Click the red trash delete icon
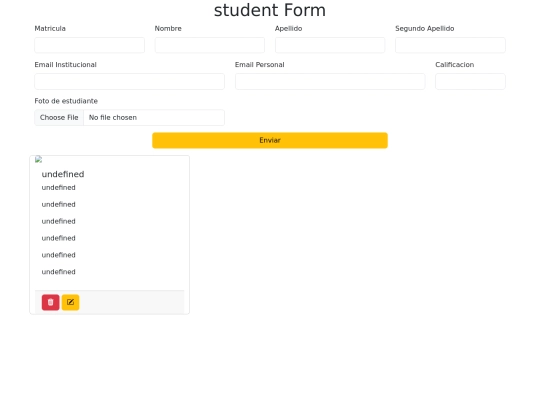The width and height of the screenshot is (540, 405). click(50, 302)
